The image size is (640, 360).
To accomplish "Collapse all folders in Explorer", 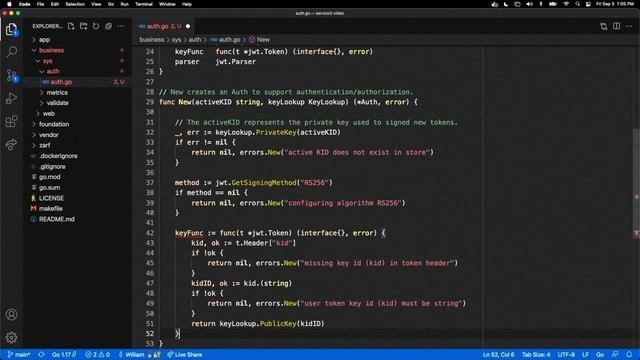I will (x=109, y=26).
